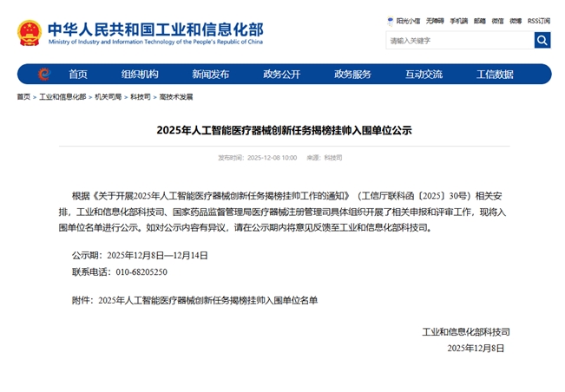The image size is (565, 392).
Task: Open the 阳光小信 assistant icon
Action: 387,20
